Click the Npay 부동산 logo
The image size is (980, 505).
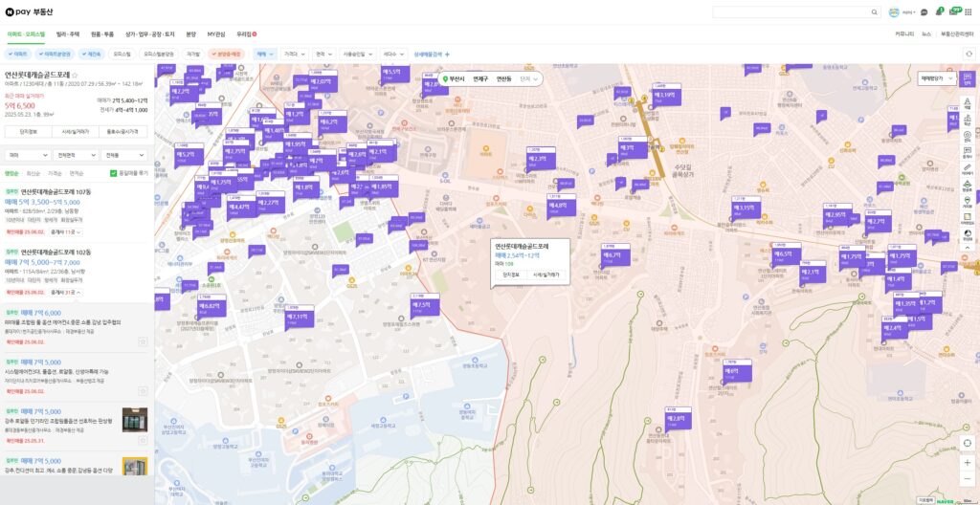point(29,11)
